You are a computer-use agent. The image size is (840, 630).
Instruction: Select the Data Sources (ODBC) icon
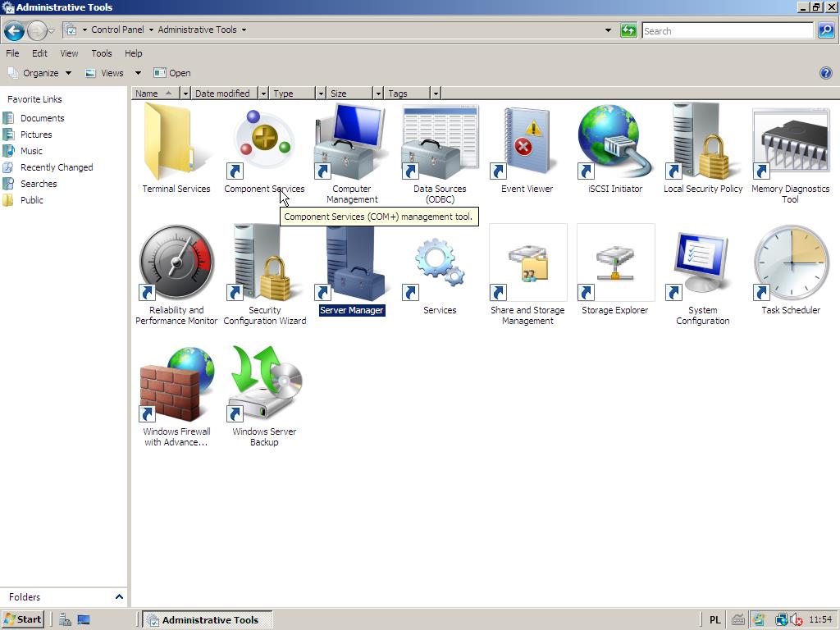(440, 142)
